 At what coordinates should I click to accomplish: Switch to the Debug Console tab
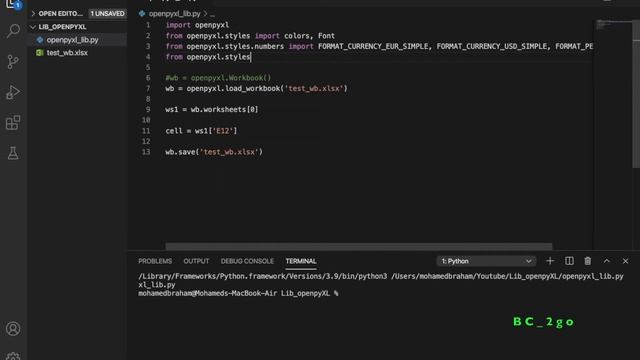[x=247, y=261]
